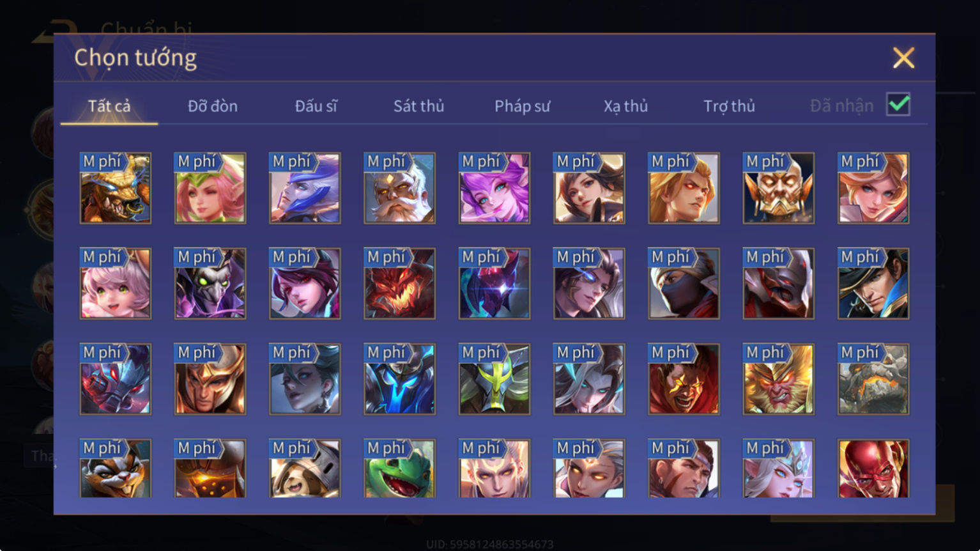Screen dimensions: 980x551
Task: Select the hero wearing dark cowboy hat
Action: [873, 284]
